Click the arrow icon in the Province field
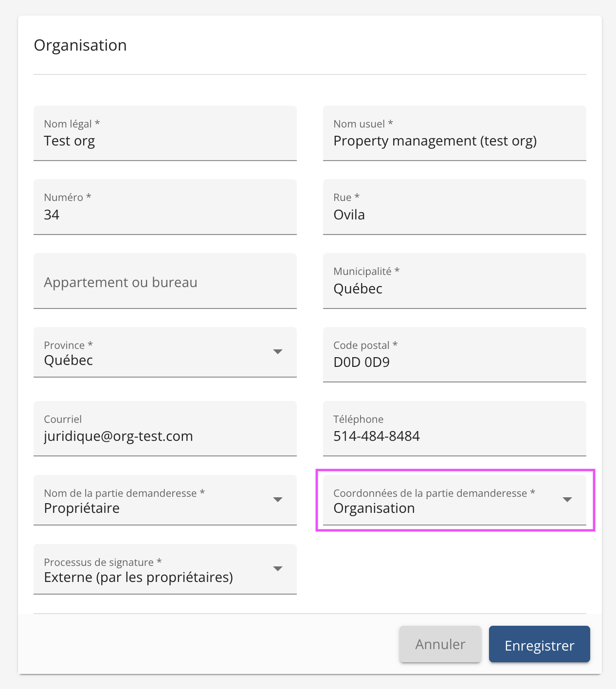The image size is (616, 689). (278, 352)
